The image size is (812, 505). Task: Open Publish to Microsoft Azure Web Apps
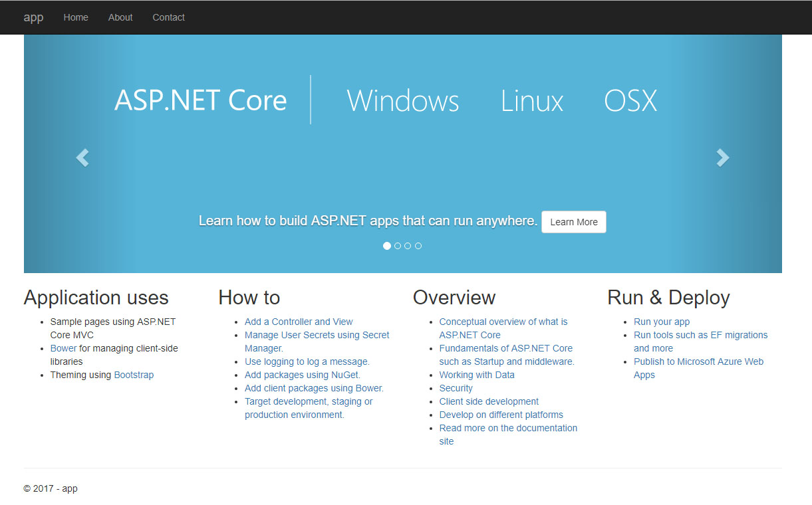click(698, 368)
